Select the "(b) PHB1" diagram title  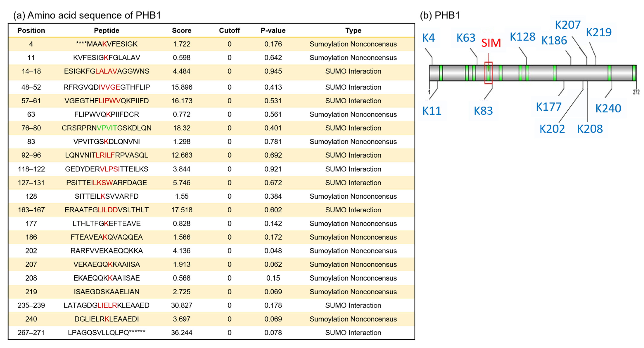click(440, 15)
